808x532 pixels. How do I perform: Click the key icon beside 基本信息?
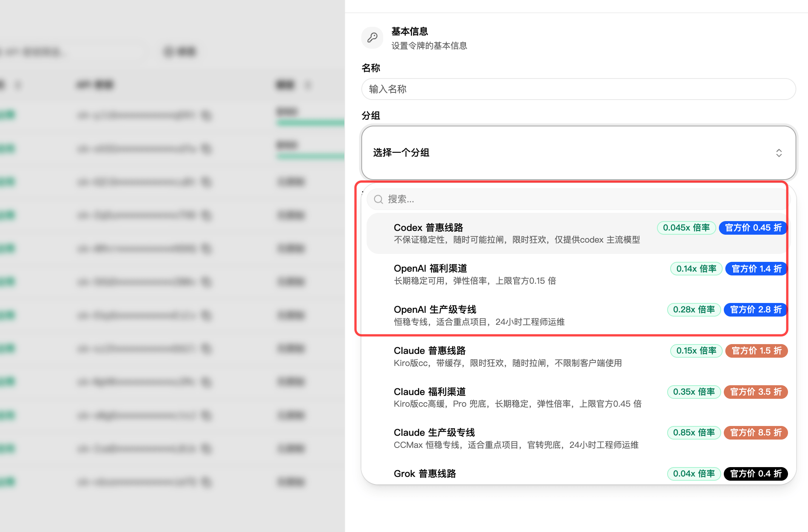point(372,38)
